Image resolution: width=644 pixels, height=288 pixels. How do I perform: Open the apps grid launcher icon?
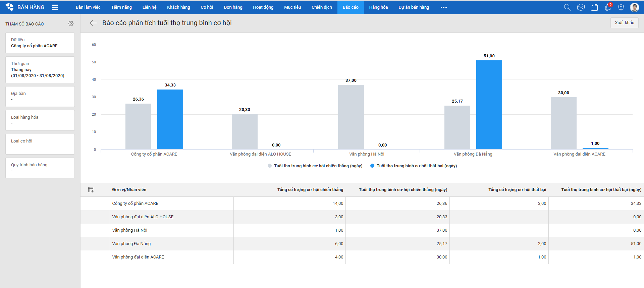click(55, 7)
